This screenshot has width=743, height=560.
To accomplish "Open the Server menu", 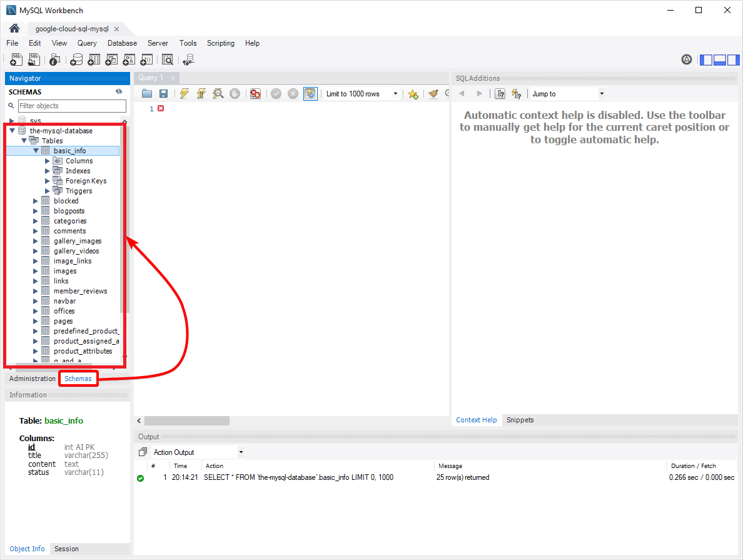I will point(158,43).
